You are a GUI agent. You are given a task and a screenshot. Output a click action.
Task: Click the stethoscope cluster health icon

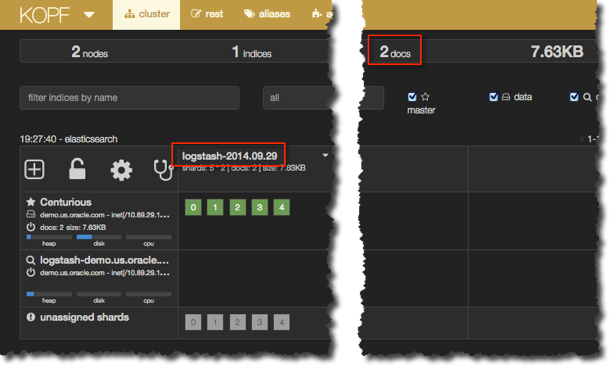point(163,170)
